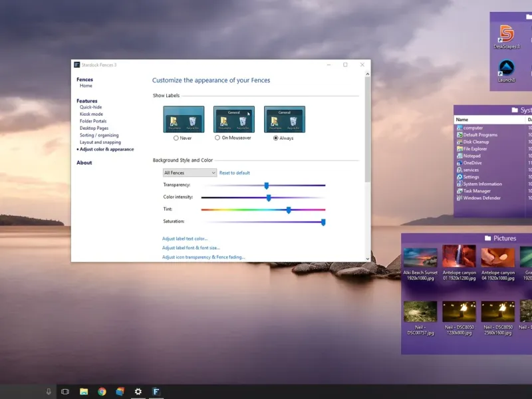Click the Tint slider handle

coord(289,210)
